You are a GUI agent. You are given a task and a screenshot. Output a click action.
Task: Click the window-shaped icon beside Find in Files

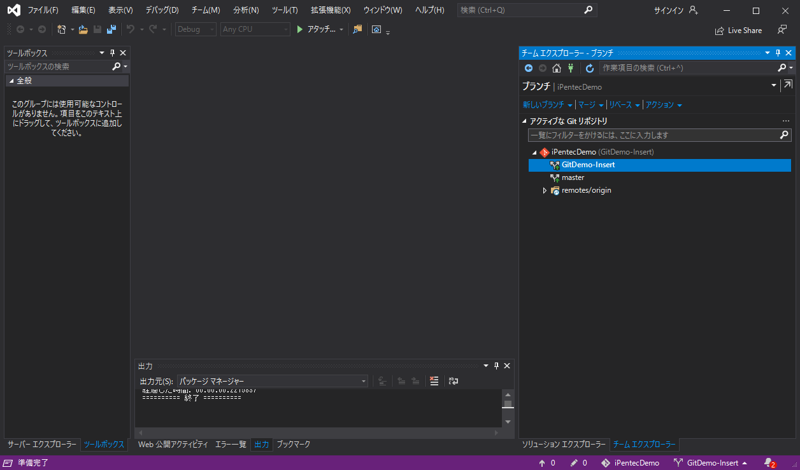[376, 30]
